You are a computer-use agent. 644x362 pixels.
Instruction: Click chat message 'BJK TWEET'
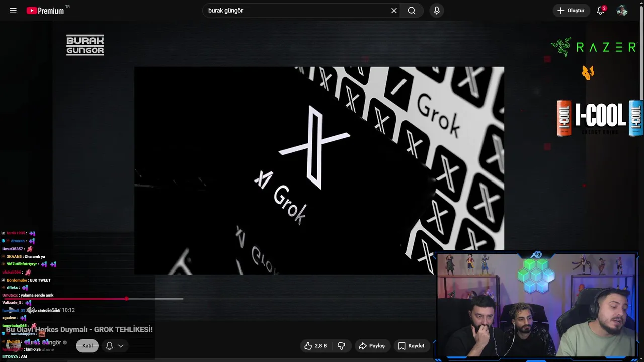40,280
